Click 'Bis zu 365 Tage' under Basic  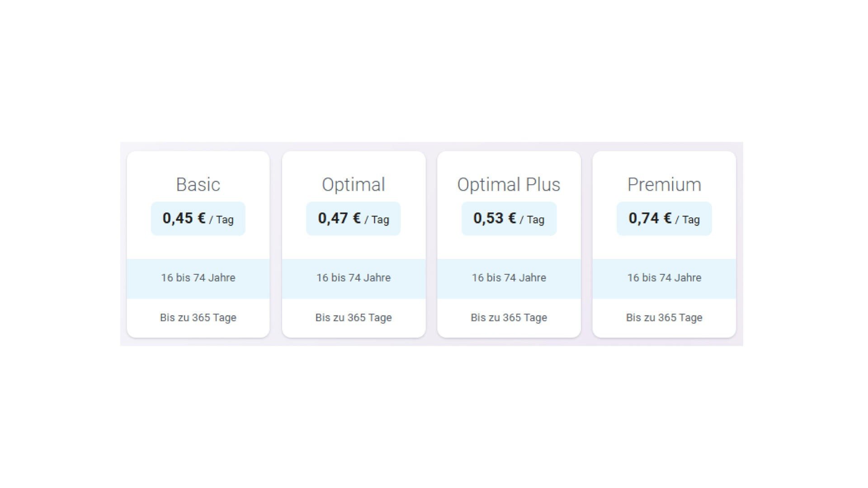point(198,318)
